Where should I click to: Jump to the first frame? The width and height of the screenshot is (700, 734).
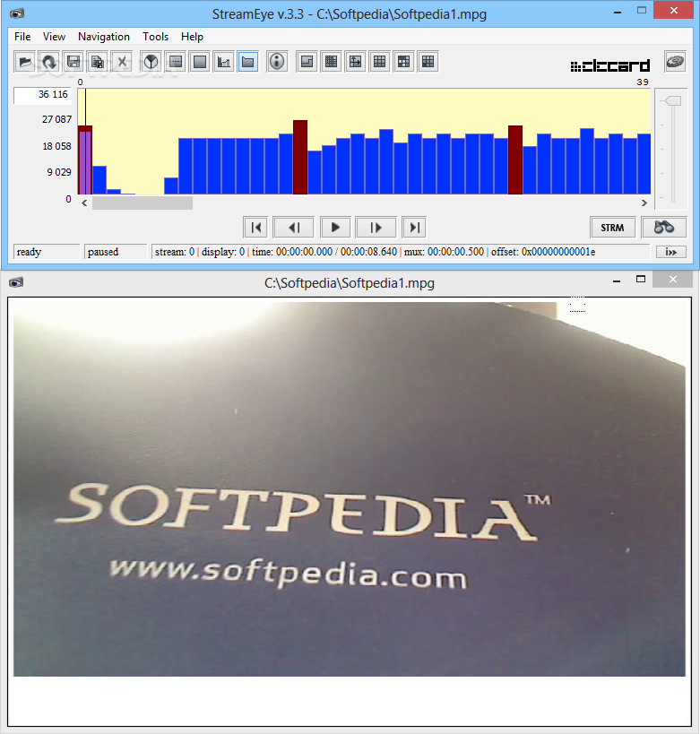(x=255, y=228)
